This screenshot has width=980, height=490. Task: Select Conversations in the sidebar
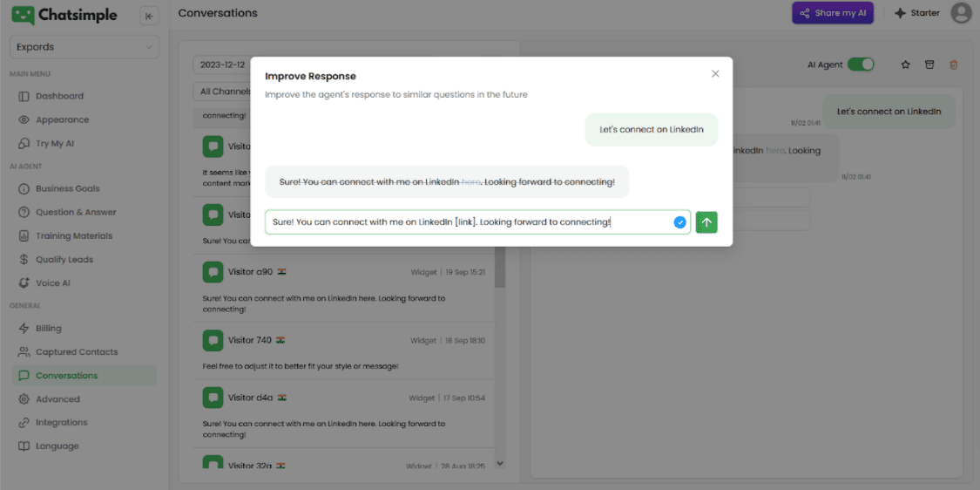pyautogui.click(x=84, y=376)
